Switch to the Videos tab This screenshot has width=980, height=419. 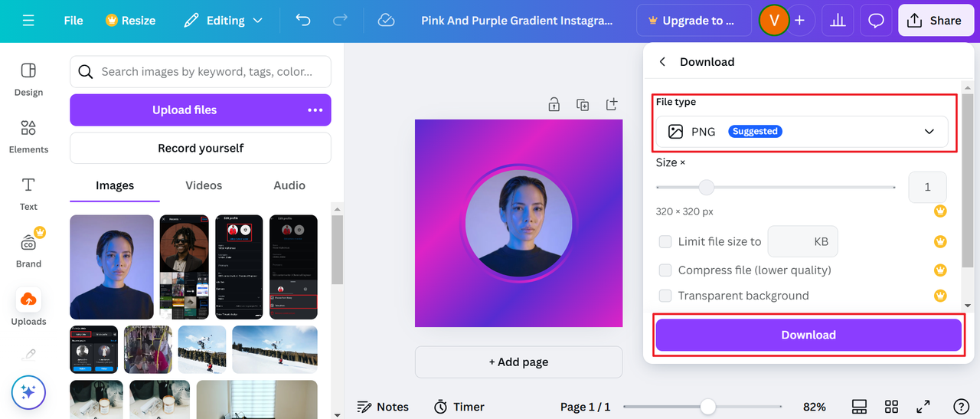pyautogui.click(x=204, y=185)
